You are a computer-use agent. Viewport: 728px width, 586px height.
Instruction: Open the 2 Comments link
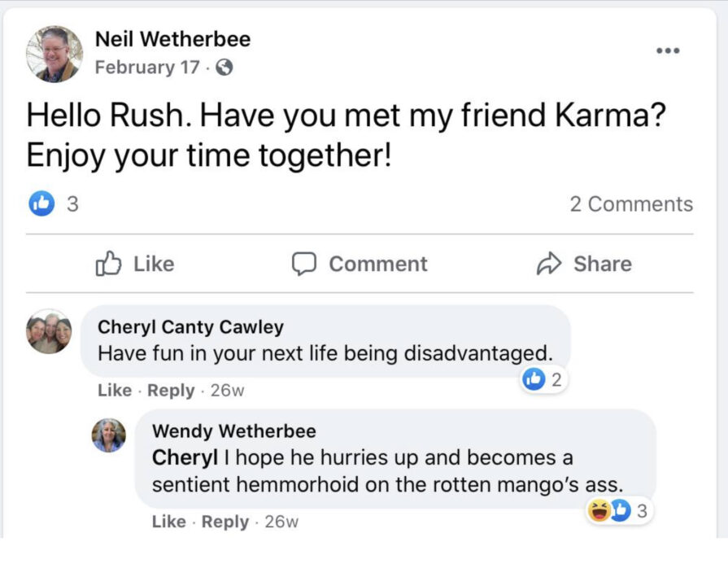631,204
